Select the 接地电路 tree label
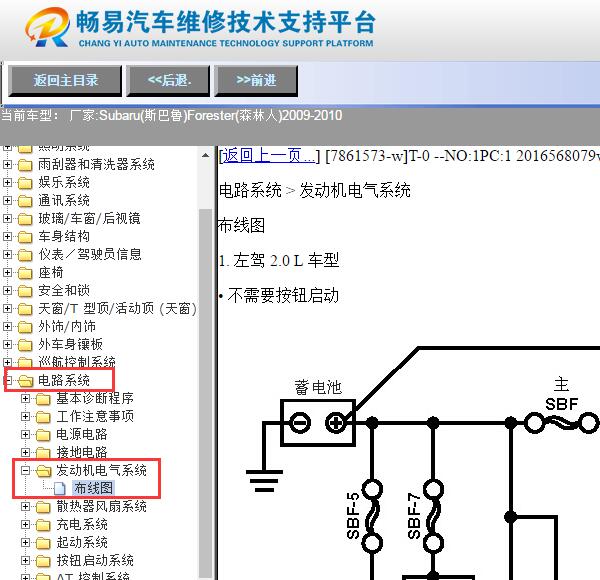Image resolution: width=600 pixels, height=580 pixels. pos(82,452)
